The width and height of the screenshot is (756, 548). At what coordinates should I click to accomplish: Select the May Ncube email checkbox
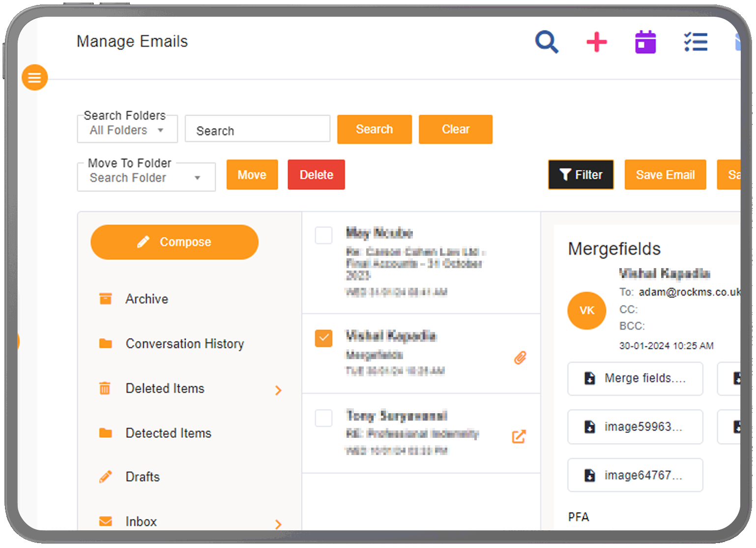(323, 236)
